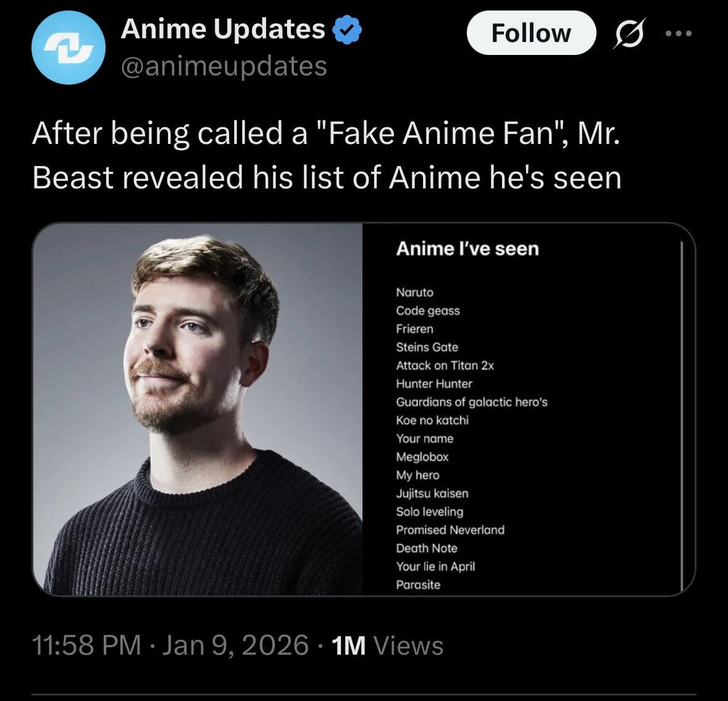Click the "Attack on Titan 2x" entry
This screenshot has height=701, width=728.
445,366
